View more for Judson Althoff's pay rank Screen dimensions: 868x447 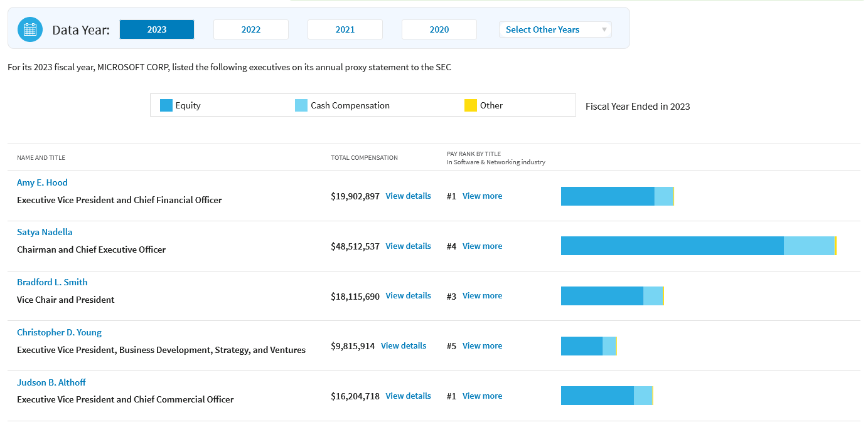[483, 396]
